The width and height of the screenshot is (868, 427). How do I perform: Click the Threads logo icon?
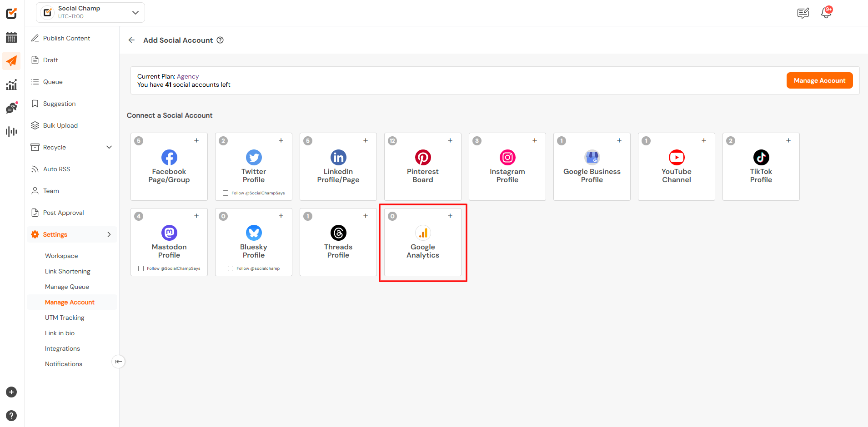(338, 233)
